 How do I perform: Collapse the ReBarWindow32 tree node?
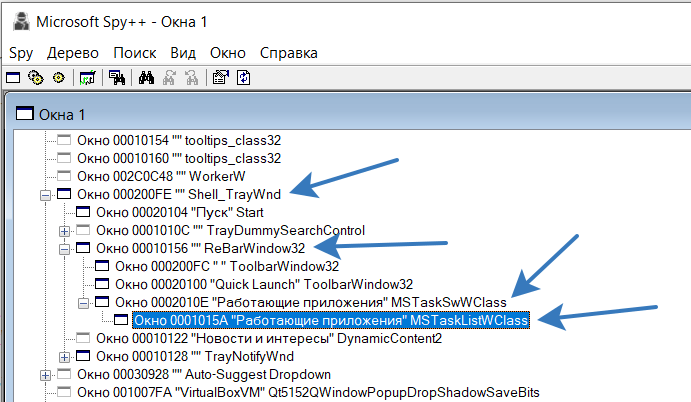point(64,249)
